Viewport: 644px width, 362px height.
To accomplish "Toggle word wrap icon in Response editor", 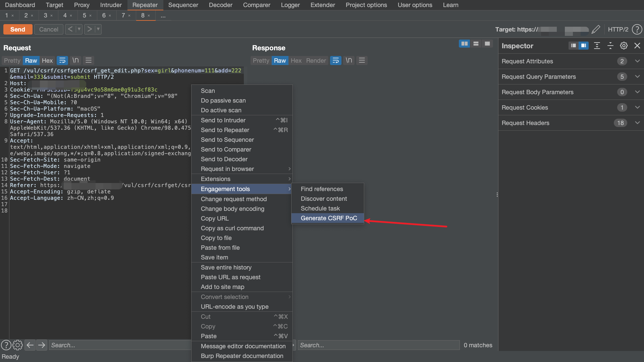I will (x=336, y=60).
